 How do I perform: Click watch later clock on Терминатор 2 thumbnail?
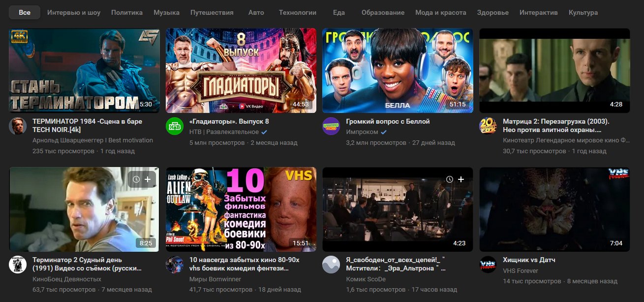136,179
